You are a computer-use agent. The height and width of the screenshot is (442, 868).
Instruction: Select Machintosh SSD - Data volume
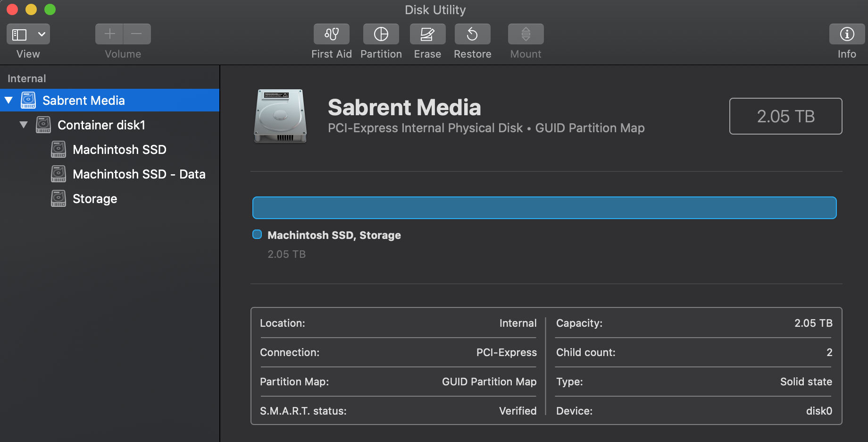click(x=139, y=174)
